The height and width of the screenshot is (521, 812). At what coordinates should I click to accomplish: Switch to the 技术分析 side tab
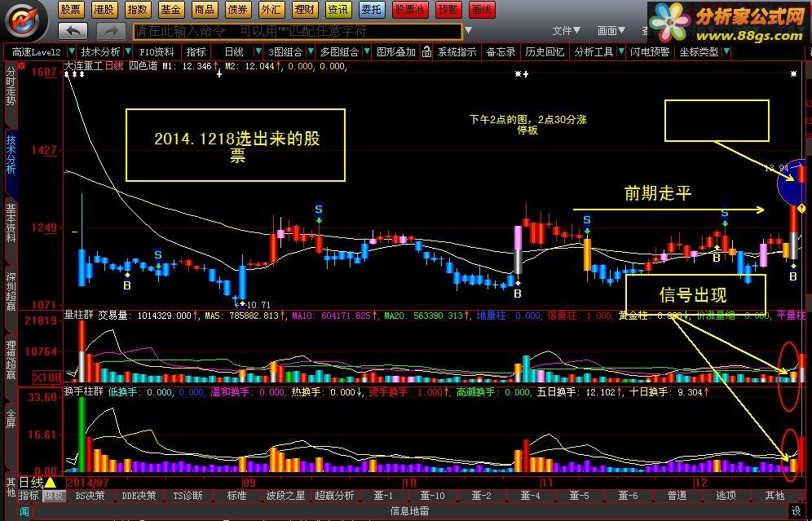(11, 154)
